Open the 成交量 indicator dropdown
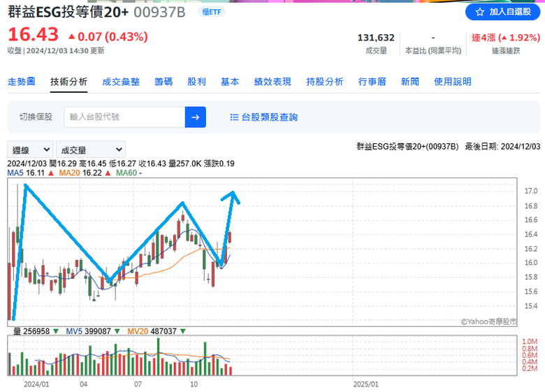This screenshot has width=545, height=392. point(91,150)
